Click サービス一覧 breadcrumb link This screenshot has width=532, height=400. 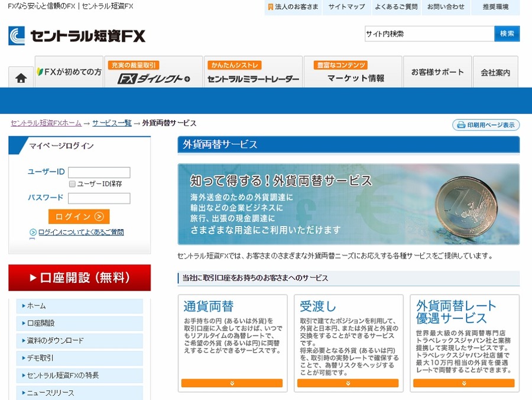tap(112, 123)
